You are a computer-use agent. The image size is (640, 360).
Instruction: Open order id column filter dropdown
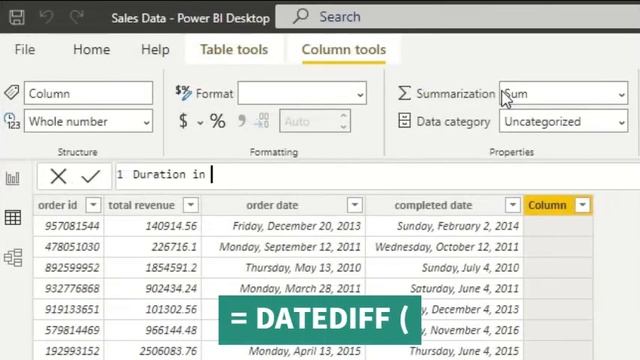93,204
